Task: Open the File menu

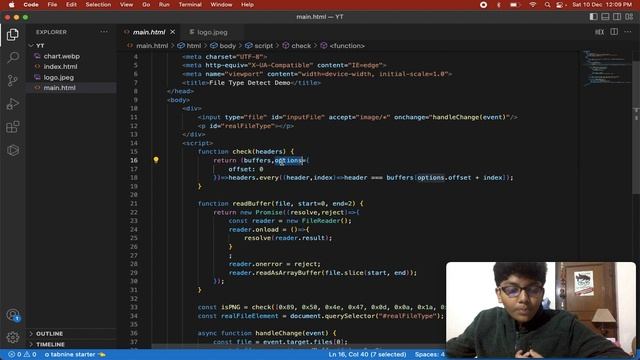Action: 52,4
